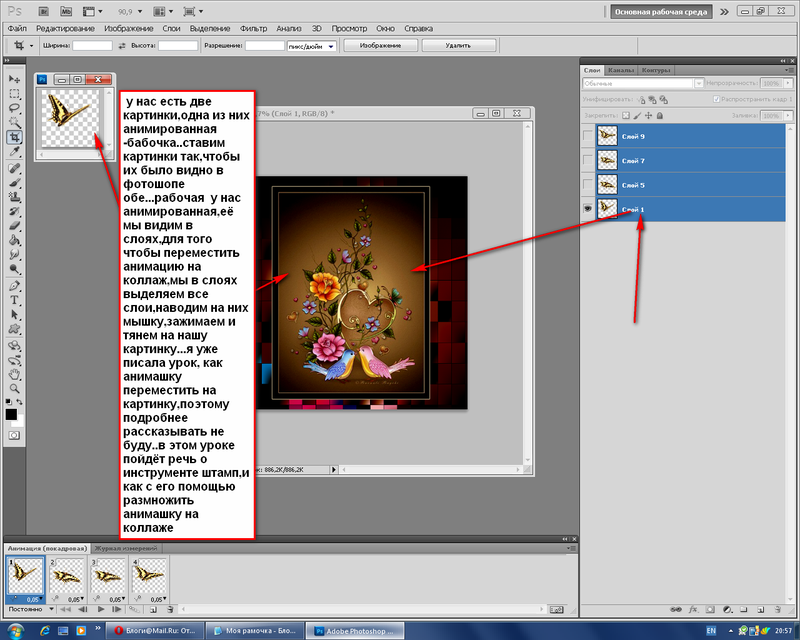This screenshot has width=800, height=640.
Task: Open blend mode dropdown in Layers panel
Action: [x=699, y=83]
